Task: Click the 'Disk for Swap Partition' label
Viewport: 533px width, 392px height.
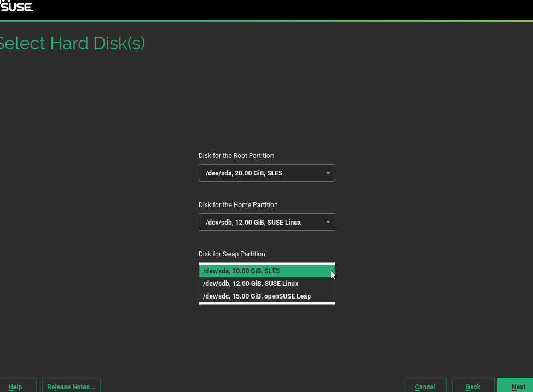Action: 231,254
